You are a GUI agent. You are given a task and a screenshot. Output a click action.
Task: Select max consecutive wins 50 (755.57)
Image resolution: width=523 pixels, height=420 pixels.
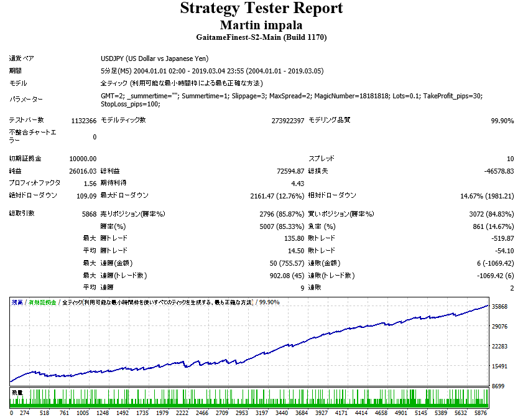click(x=287, y=264)
